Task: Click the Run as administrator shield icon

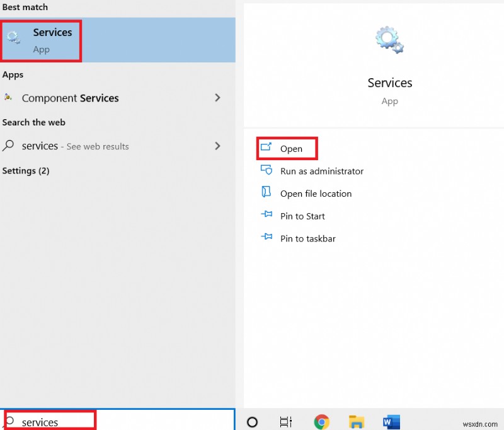Action: pyautogui.click(x=266, y=170)
